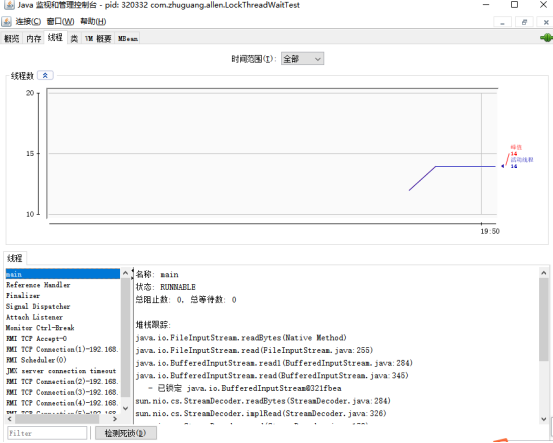Click thread list scroll up arrow
553x443 pixels.
coord(125,273)
